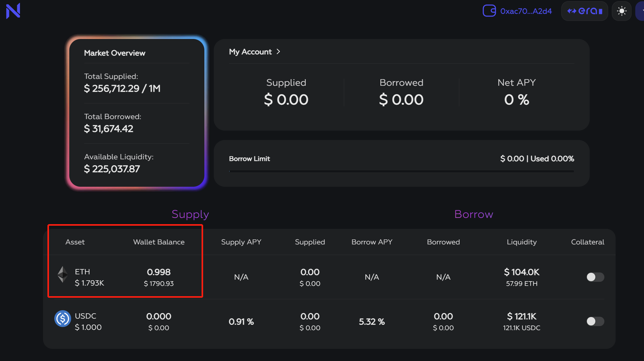The height and width of the screenshot is (361, 644).
Task: Click ETH liquidity $ 104.0K
Action: (x=522, y=272)
